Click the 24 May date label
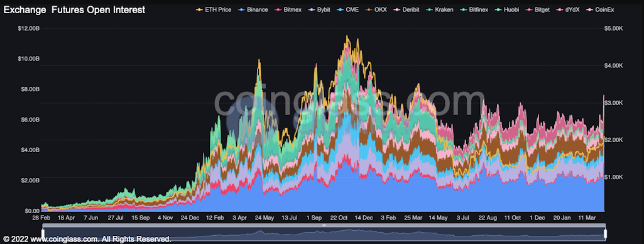The width and height of the screenshot is (644, 244). [265, 218]
